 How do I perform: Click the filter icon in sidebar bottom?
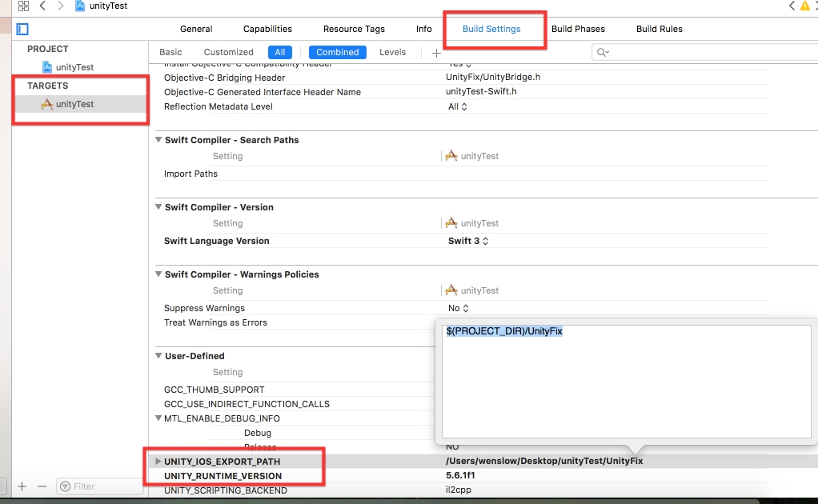(x=65, y=486)
